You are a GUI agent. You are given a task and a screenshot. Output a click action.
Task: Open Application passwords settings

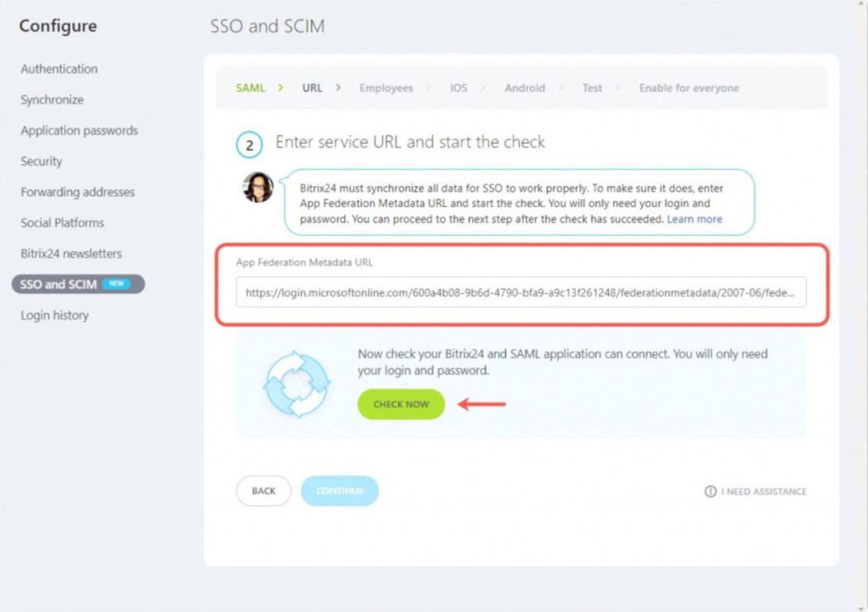tap(79, 131)
